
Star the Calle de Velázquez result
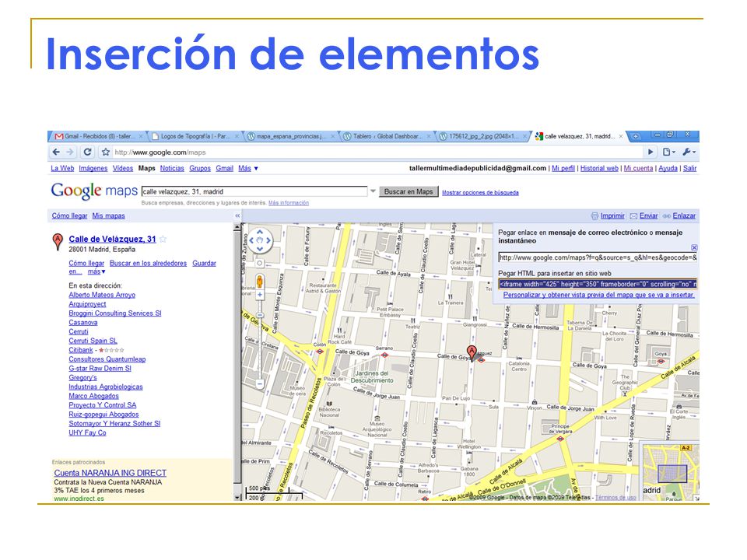pos(163,239)
